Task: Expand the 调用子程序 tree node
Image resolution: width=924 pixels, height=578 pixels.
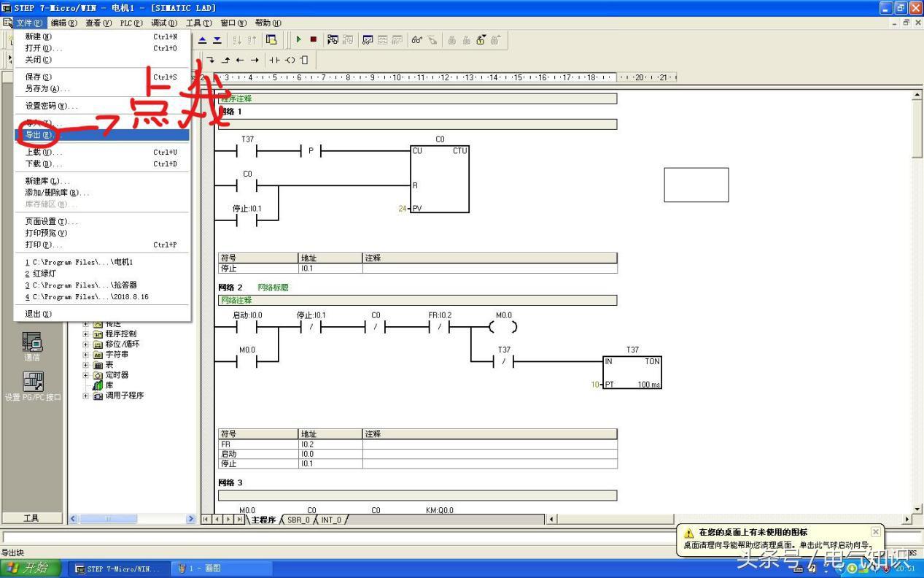Action: coord(86,396)
